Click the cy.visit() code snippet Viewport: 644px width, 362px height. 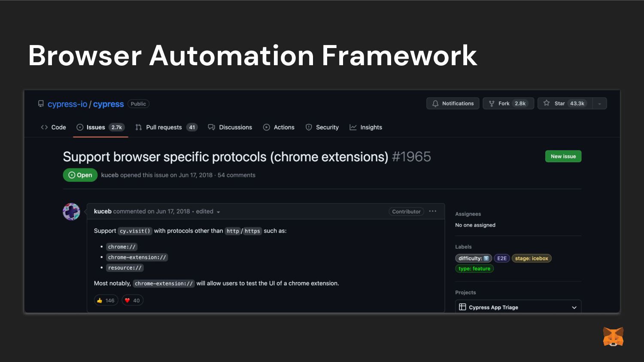click(135, 231)
